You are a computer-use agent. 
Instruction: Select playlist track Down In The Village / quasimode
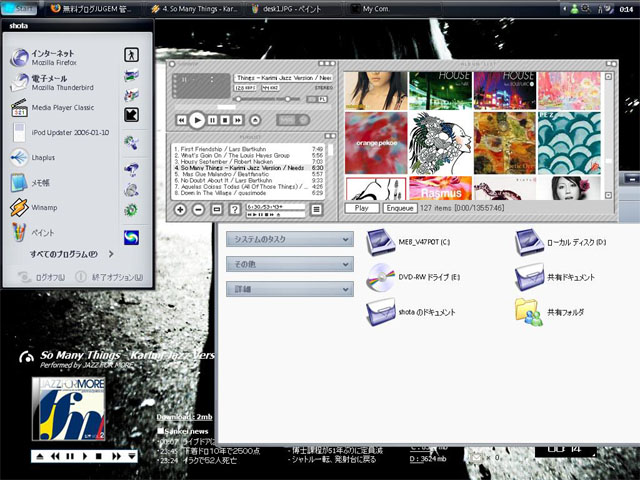248,193
